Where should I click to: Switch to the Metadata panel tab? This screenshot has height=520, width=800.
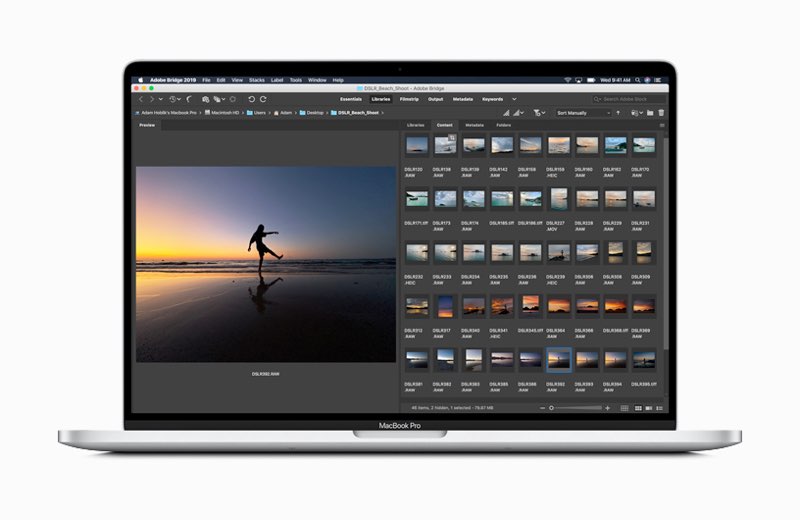474,125
